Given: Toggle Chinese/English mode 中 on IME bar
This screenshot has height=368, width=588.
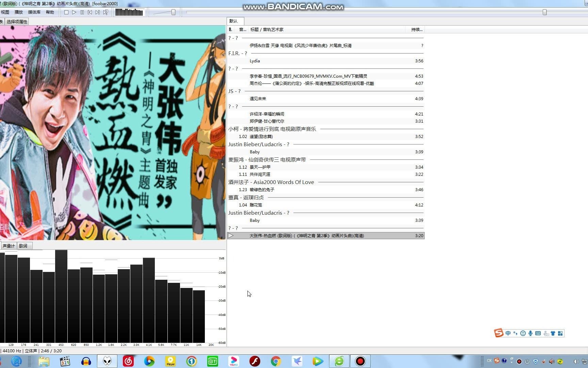Looking at the screenshot, I should point(508,333).
